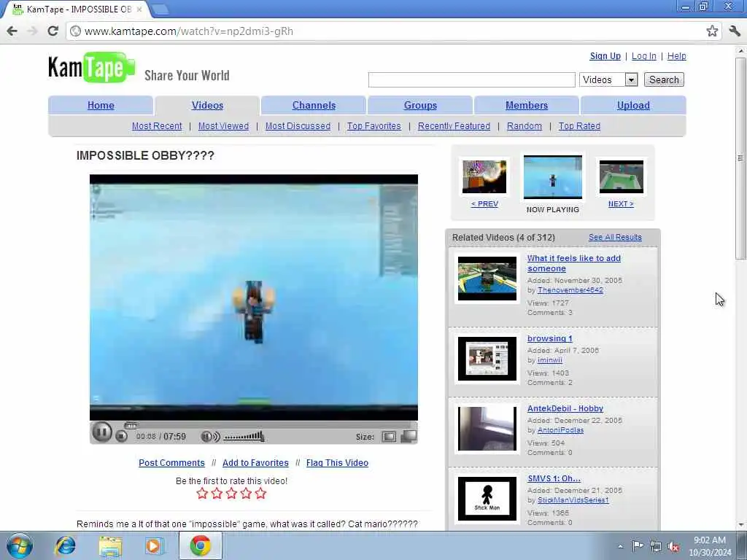Open the Random videos link
Screen dimensions: 747x560
click(524, 125)
